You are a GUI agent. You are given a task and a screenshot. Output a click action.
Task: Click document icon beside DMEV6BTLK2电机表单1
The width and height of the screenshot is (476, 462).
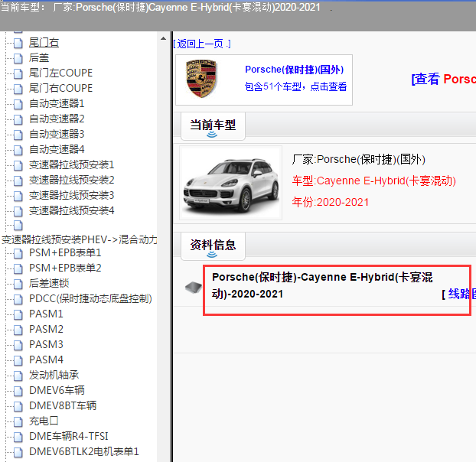point(18,452)
